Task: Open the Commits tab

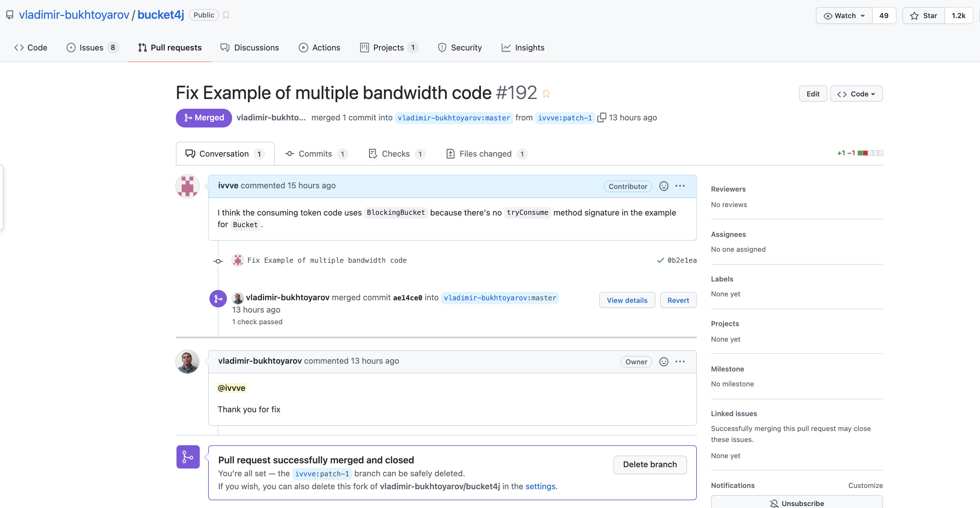Action: pyautogui.click(x=315, y=154)
